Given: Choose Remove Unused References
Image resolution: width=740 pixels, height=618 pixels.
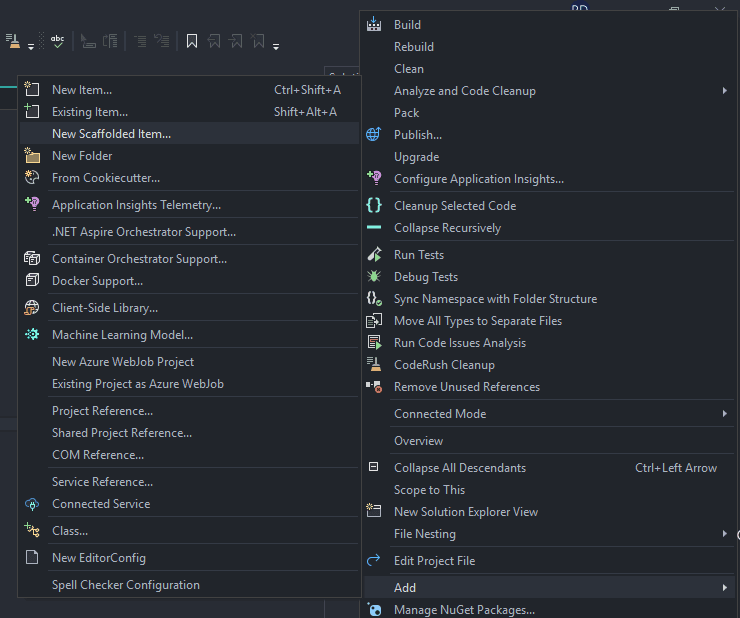Looking at the screenshot, I should [x=466, y=387].
